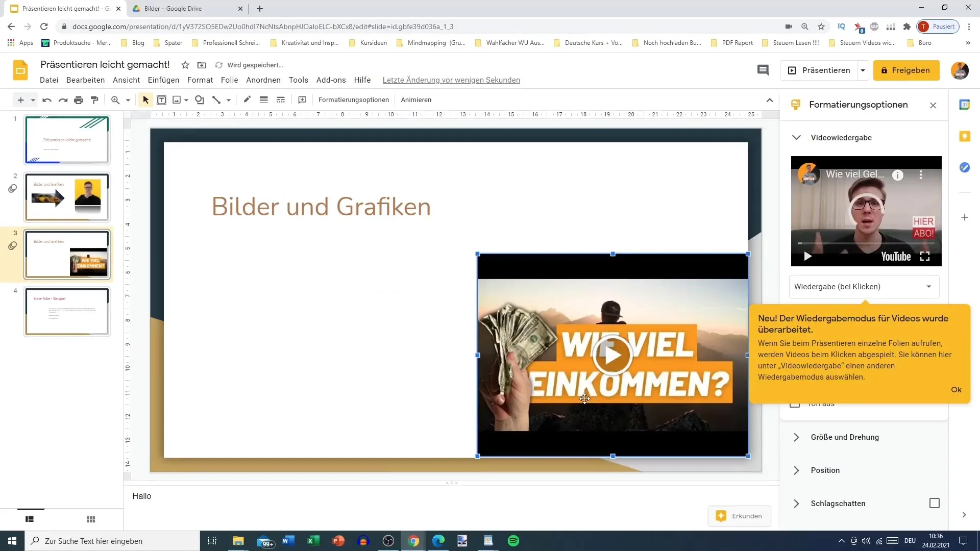
Task: Open Google Calendar side panel icon
Action: pos(965,105)
